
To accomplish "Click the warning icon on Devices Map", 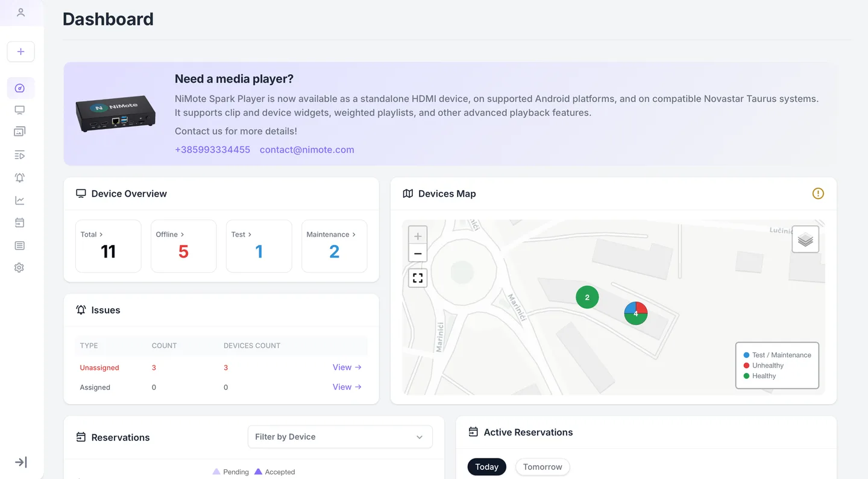I will pyautogui.click(x=818, y=194).
